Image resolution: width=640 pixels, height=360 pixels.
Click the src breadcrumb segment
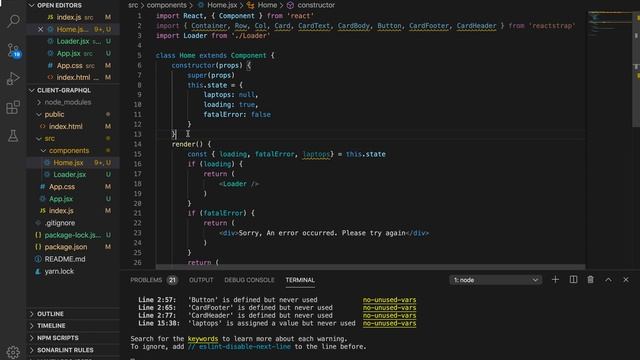[x=133, y=5]
